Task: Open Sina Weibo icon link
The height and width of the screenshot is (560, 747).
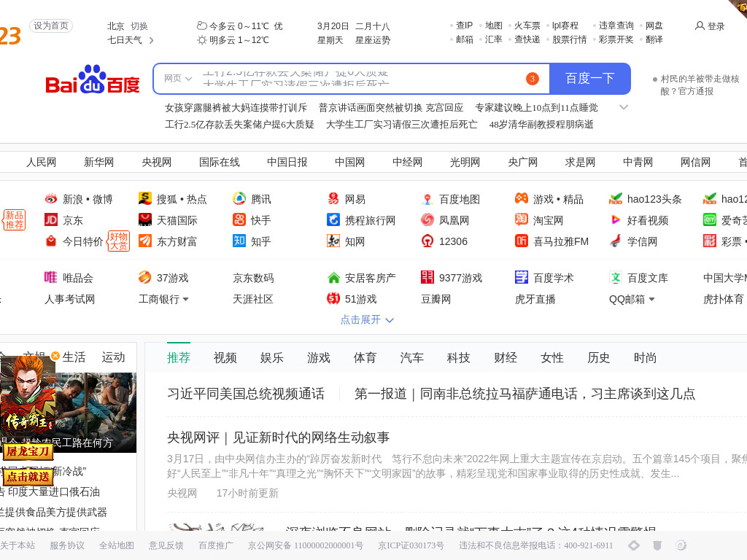Action: click(51, 198)
